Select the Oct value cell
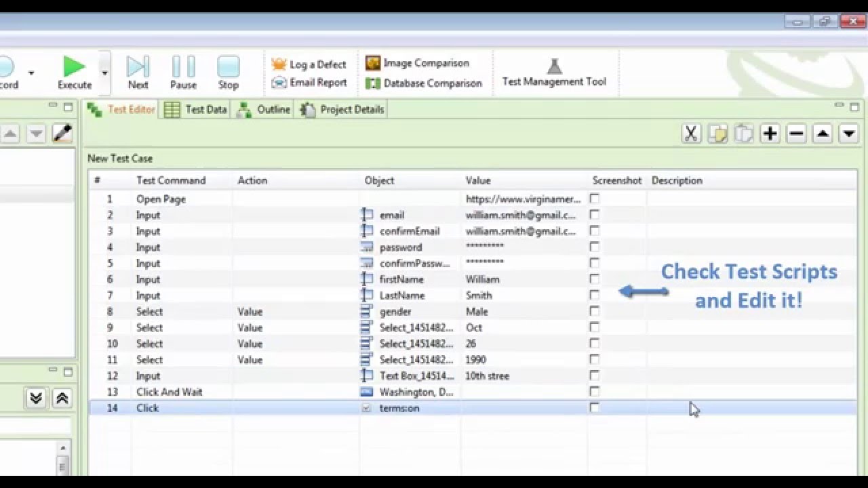Screen dimensions: 868x488 [474, 327]
